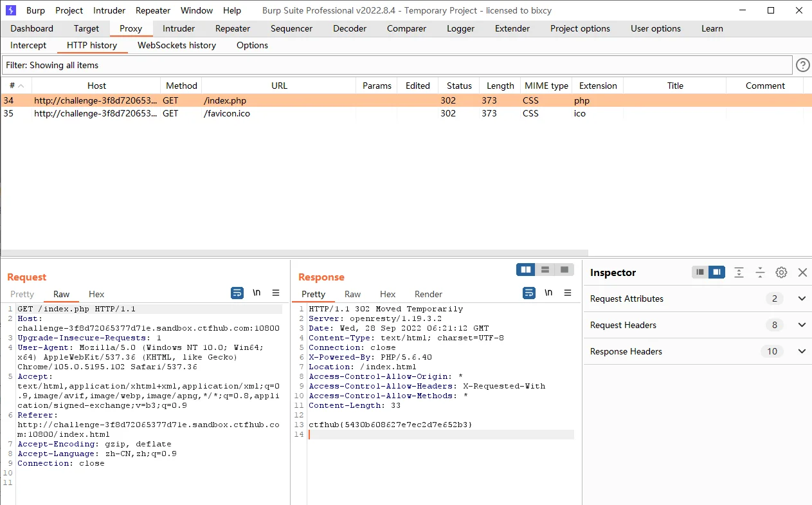Click the Burp Suite lightning logo icon

[x=11, y=10]
